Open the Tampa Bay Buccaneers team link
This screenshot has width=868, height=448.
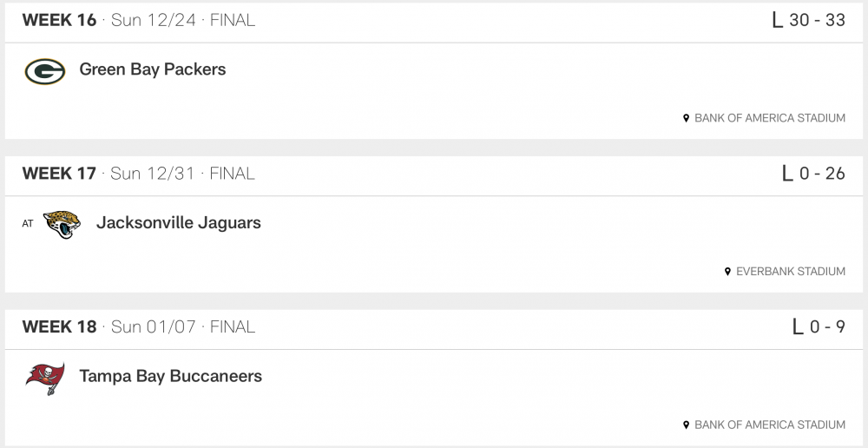tap(170, 377)
